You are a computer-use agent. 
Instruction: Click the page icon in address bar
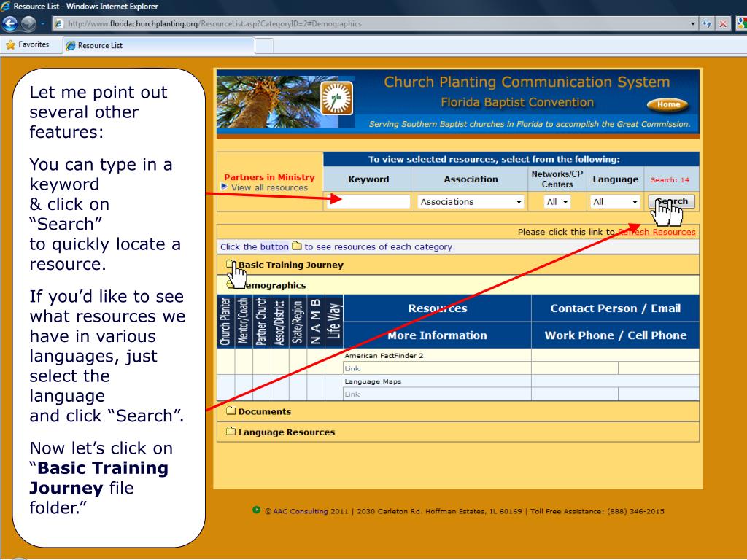coord(59,23)
